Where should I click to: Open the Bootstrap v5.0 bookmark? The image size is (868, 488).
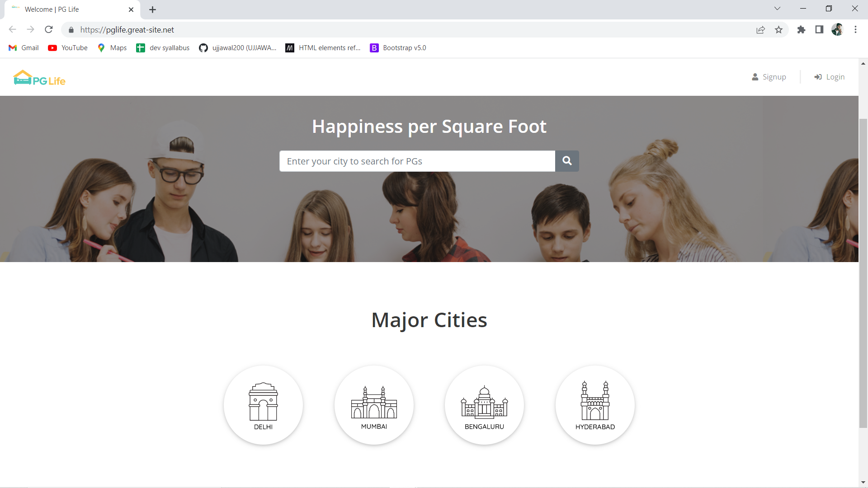click(398, 48)
